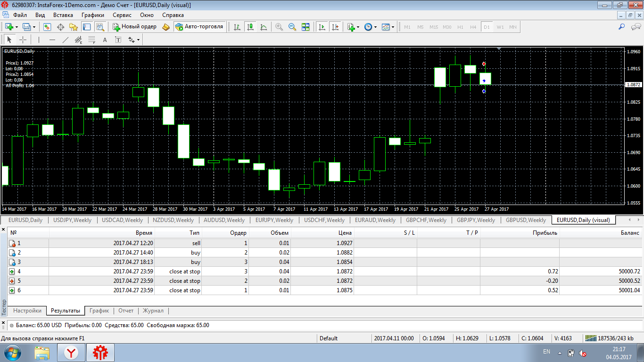644x362 pixels.
Task: Click the Новый ордер button
Action: pos(134,27)
